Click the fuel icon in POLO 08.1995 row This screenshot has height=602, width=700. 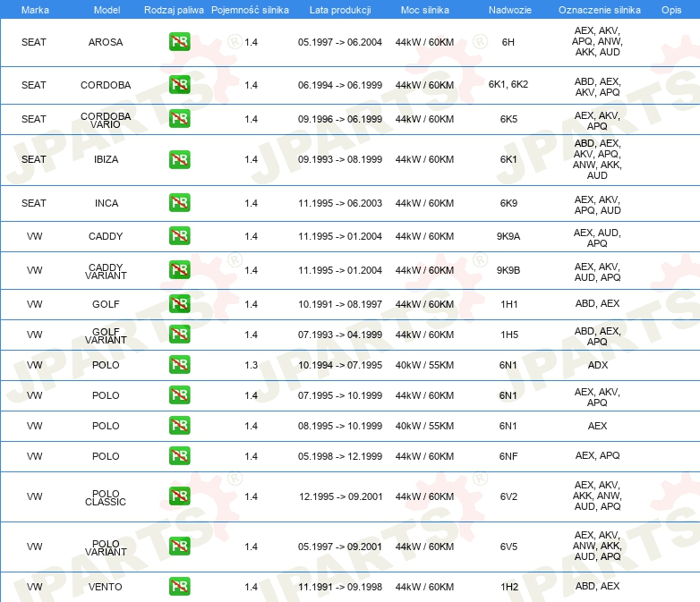(179, 425)
